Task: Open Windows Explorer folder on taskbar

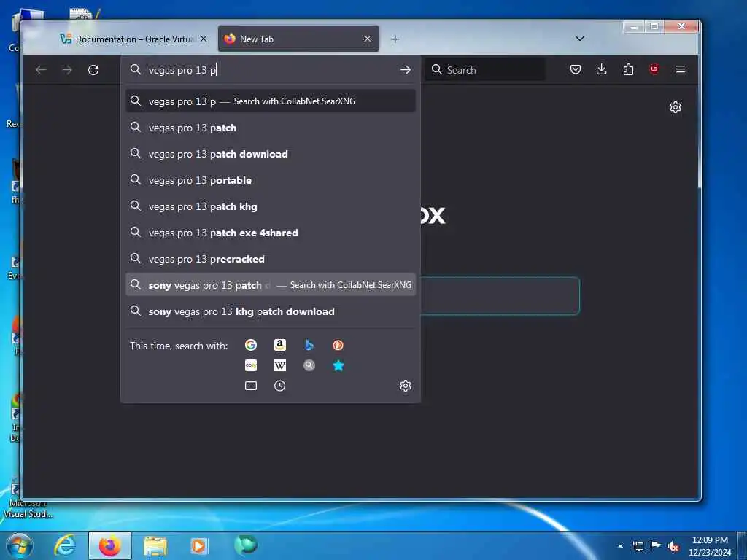Action: coord(155,545)
